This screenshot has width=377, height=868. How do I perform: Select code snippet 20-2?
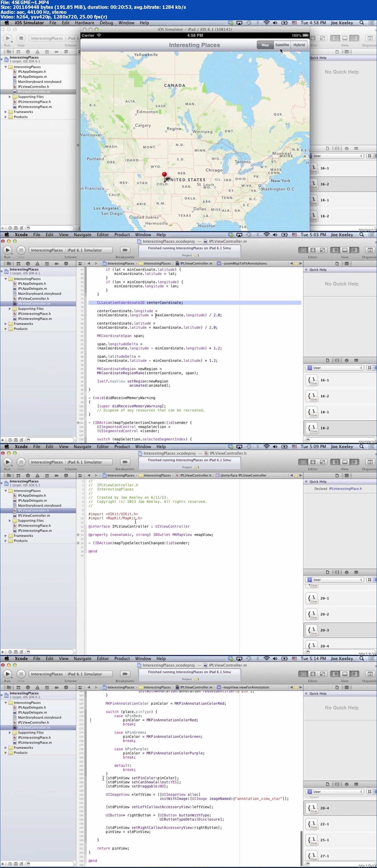click(340, 614)
